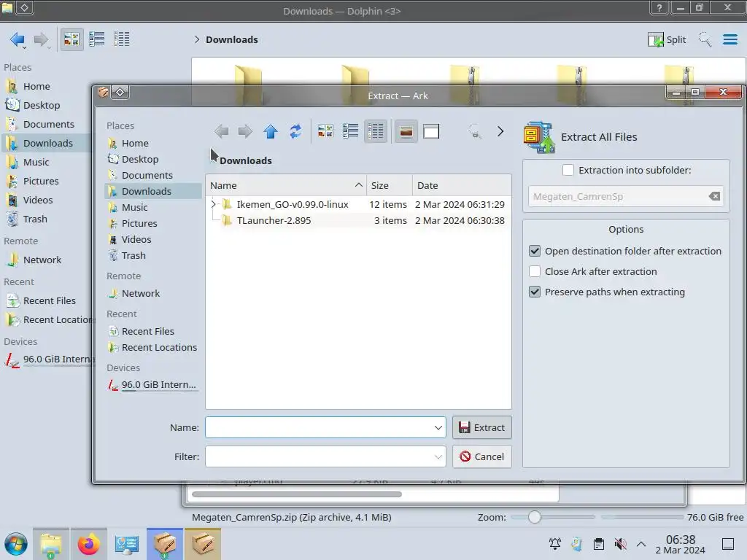Open Dolphin file manager taskbar icon
Image resolution: width=747 pixels, height=560 pixels.
(51, 544)
